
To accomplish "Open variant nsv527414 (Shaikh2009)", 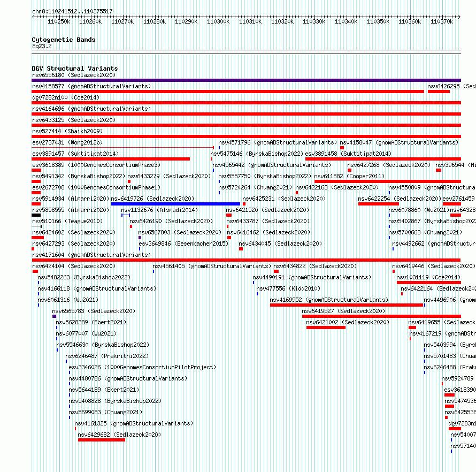I will (x=67, y=131).
